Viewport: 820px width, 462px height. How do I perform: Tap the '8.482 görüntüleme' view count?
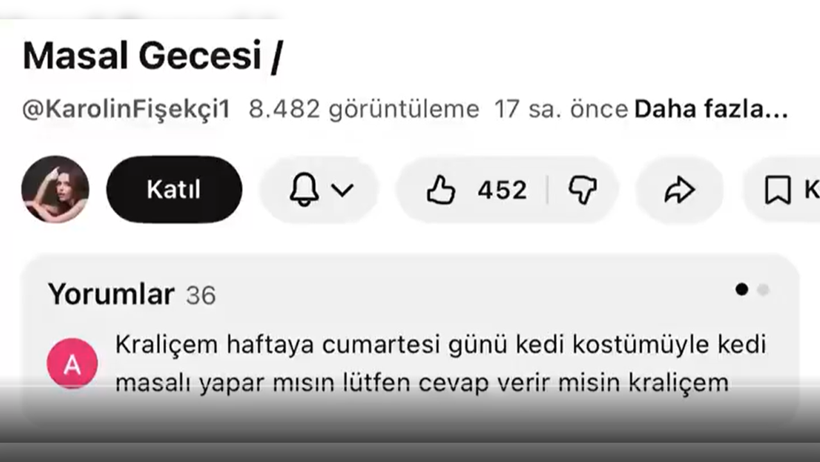(363, 109)
